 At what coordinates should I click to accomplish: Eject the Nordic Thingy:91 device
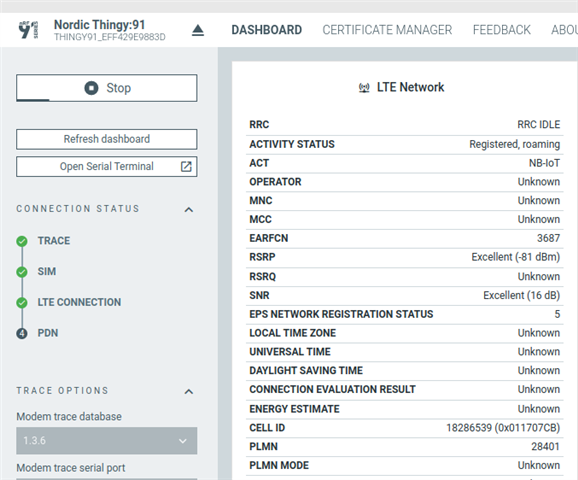pyautogui.click(x=198, y=30)
